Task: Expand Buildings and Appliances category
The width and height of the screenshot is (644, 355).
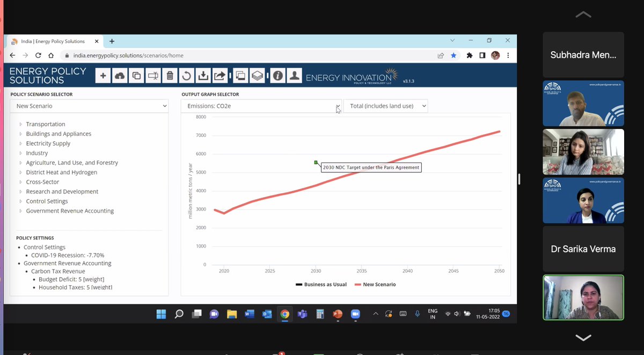Action: [58, 134]
